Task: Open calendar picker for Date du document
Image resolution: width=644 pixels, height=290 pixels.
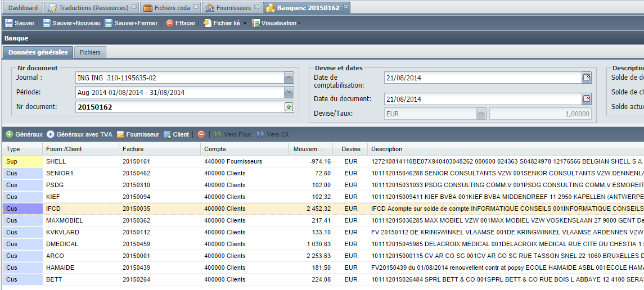Action: coord(587,99)
